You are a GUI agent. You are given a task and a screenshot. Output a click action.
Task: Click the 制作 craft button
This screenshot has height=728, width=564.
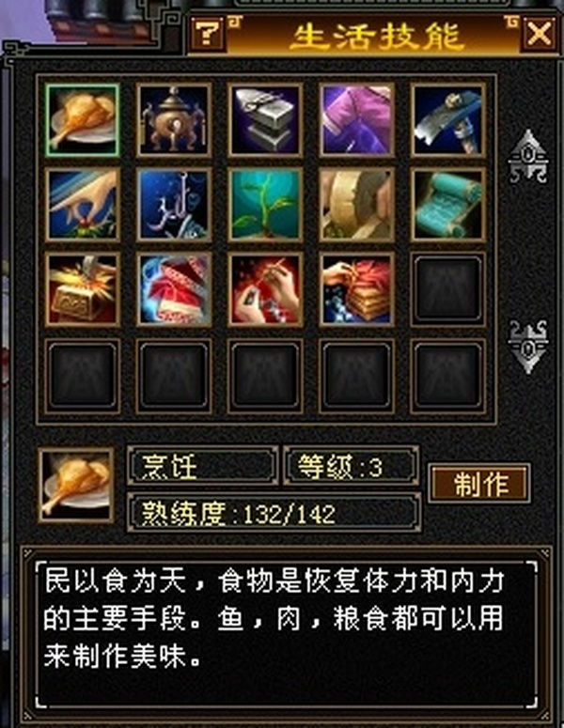click(x=479, y=484)
